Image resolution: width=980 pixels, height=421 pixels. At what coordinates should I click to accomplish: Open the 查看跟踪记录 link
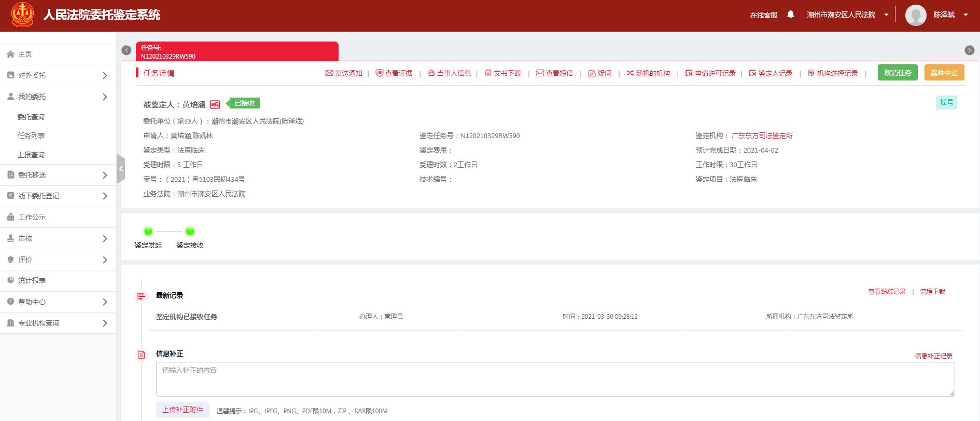point(887,292)
